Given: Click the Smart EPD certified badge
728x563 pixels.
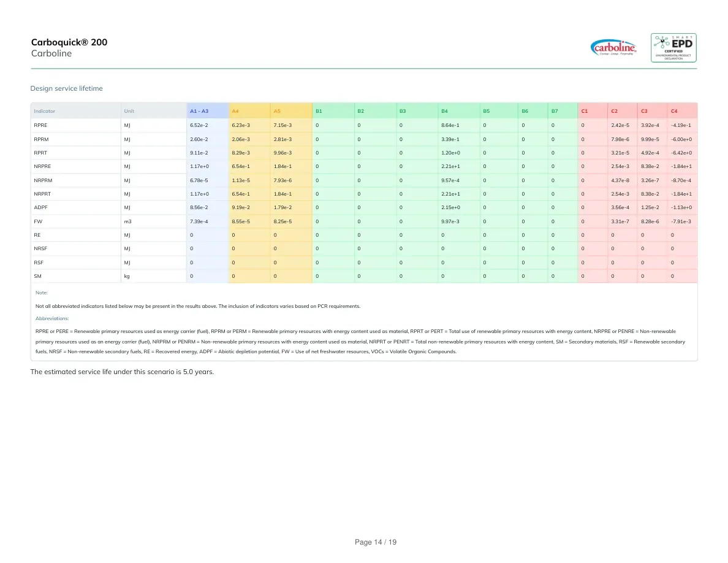Looking at the screenshot, I should click(x=673, y=47).
